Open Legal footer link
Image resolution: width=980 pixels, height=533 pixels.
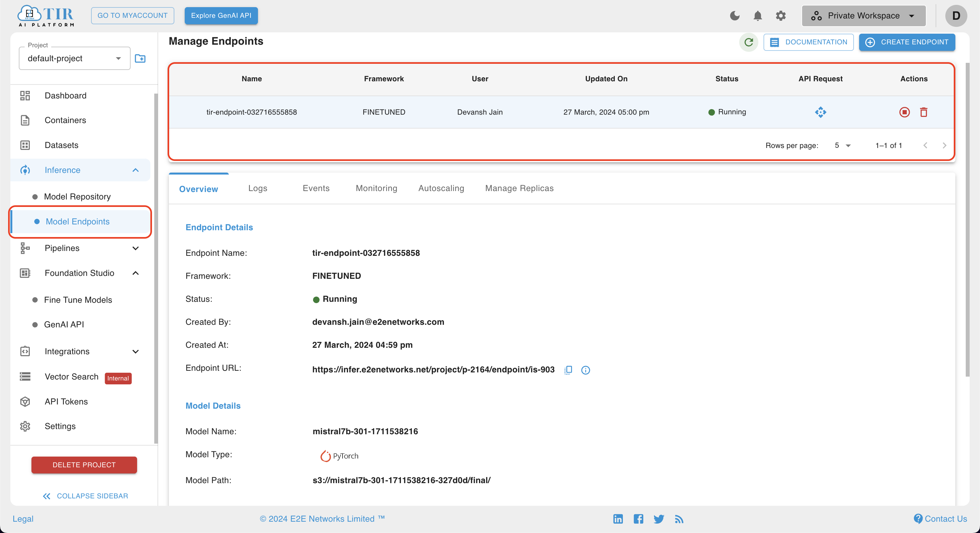pyautogui.click(x=23, y=518)
